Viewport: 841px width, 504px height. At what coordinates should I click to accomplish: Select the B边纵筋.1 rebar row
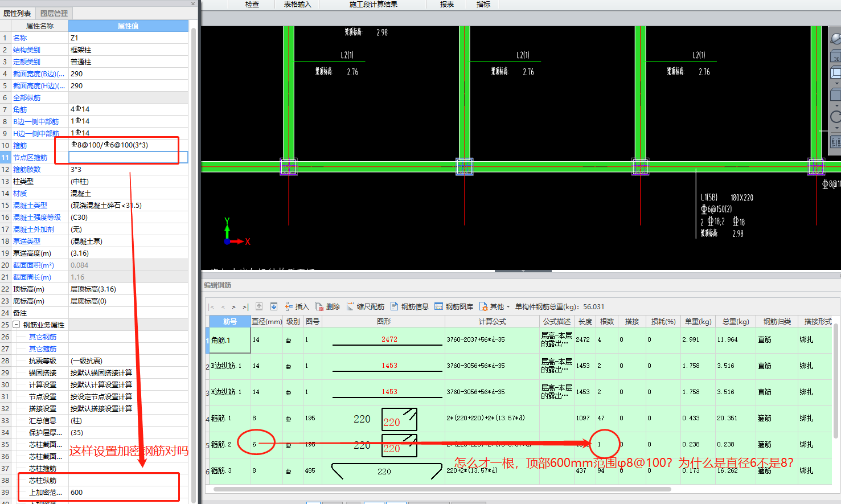(x=230, y=366)
